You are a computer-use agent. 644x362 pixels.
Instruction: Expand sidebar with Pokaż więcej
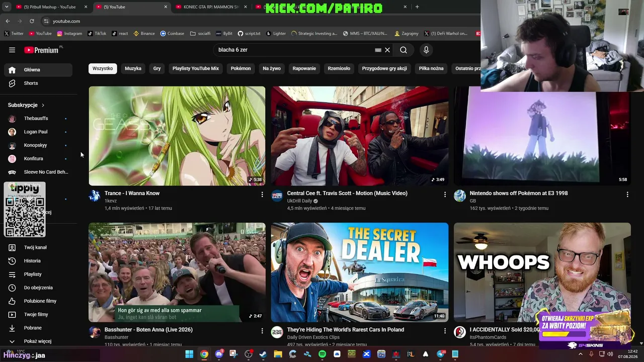pos(38,341)
